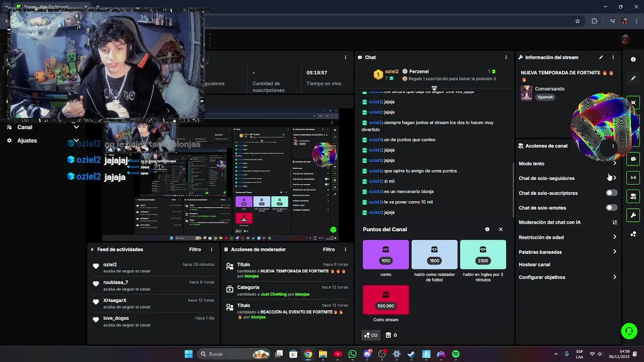The height and width of the screenshot is (362, 644).
Task: Expand the Ajustes sidebar section
Action: pyautogui.click(x=76, y=141)
